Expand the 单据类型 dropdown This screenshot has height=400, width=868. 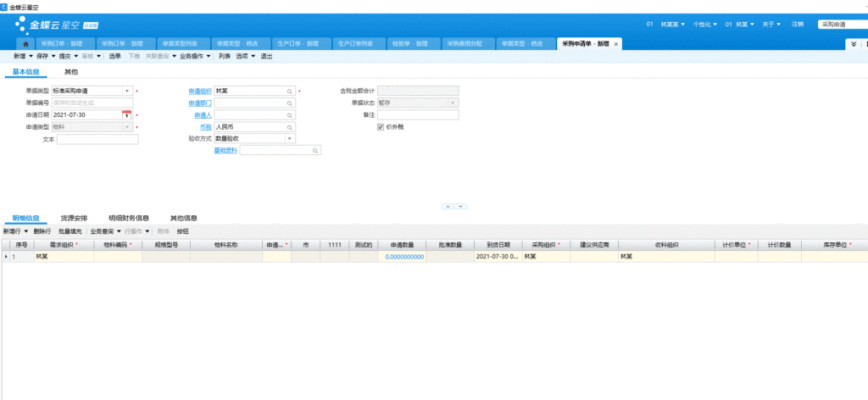(x=127, y=91)
